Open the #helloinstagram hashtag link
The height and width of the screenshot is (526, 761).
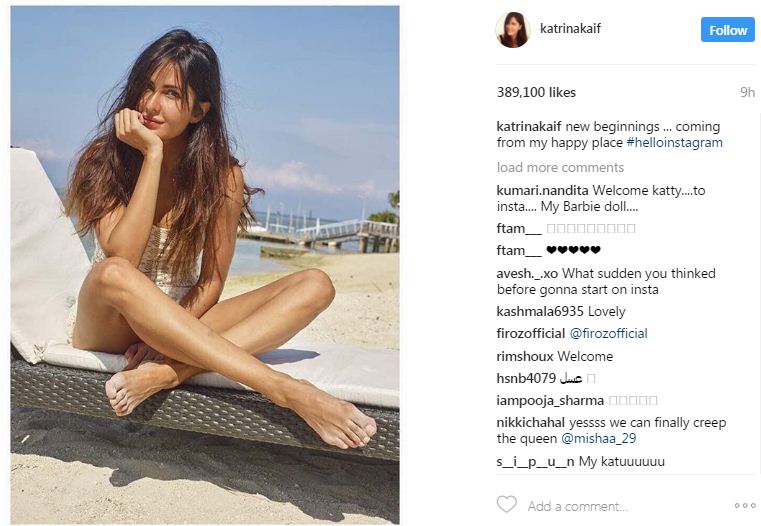[674, 143]
